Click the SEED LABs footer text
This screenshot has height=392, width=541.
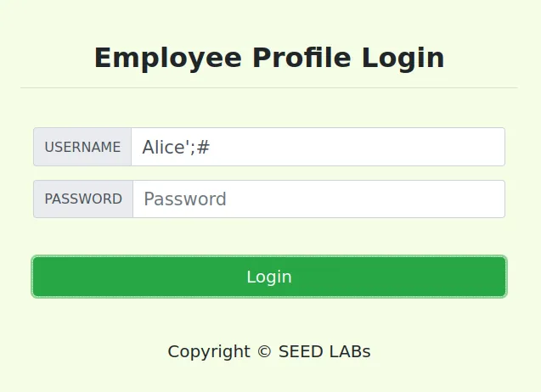tap(324, 351)
